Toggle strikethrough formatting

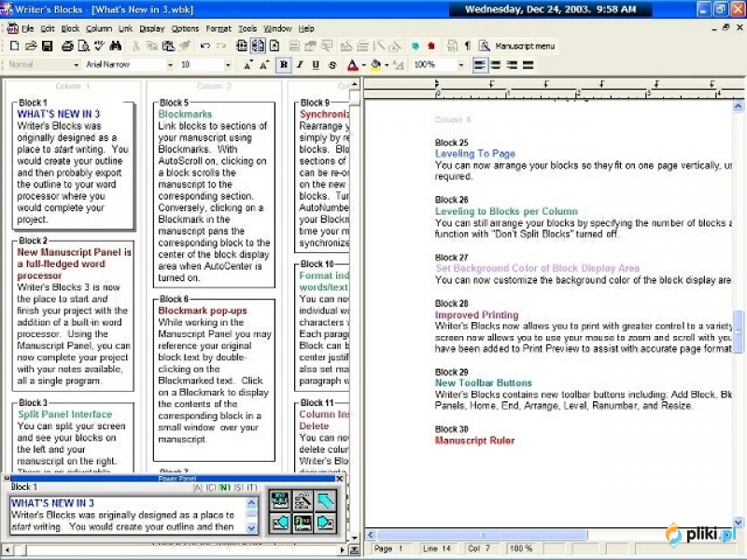(332, 64)
